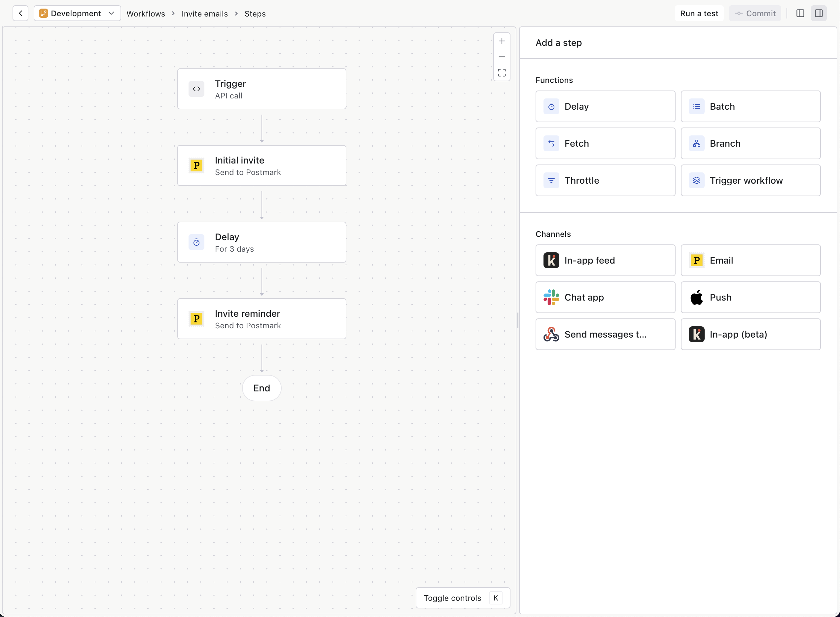Screen dimensions: 840x617
Task: Zoom in on the workflow canvas
Action: tap(502, 41)
